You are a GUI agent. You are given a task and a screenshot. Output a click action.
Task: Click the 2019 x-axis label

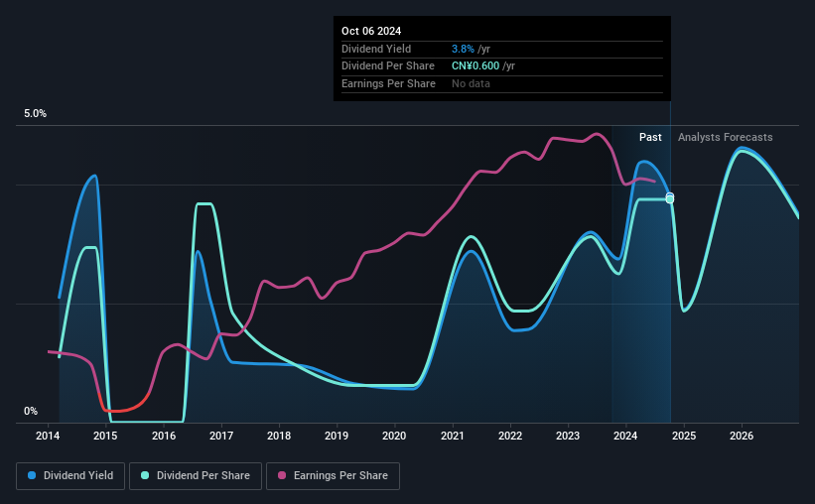tap(337, 436)
